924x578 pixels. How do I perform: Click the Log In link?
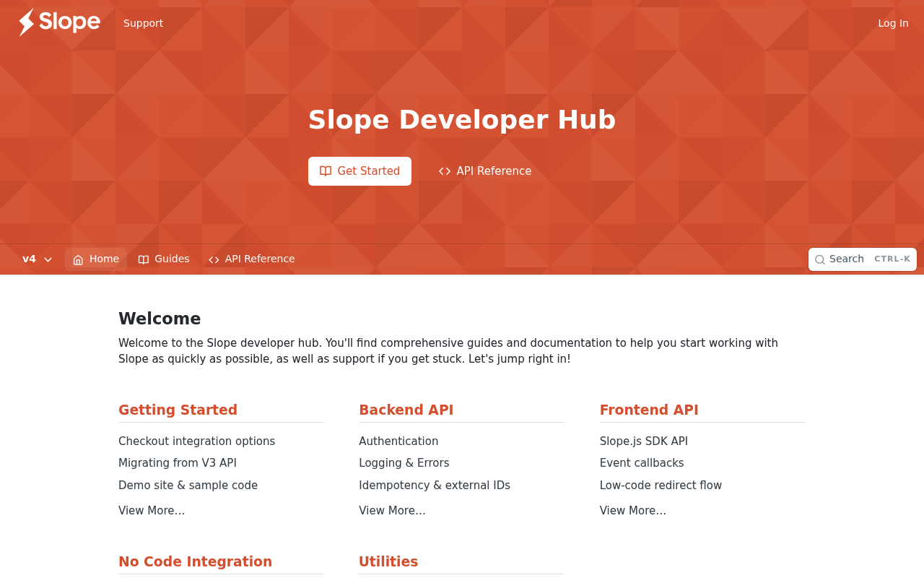click(x=893, y=23)
